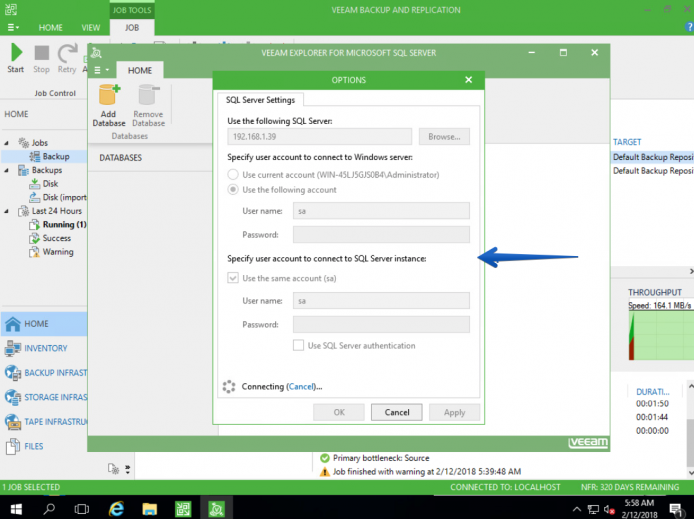
Task: Click SQL instance User name field
Action: 381,301
